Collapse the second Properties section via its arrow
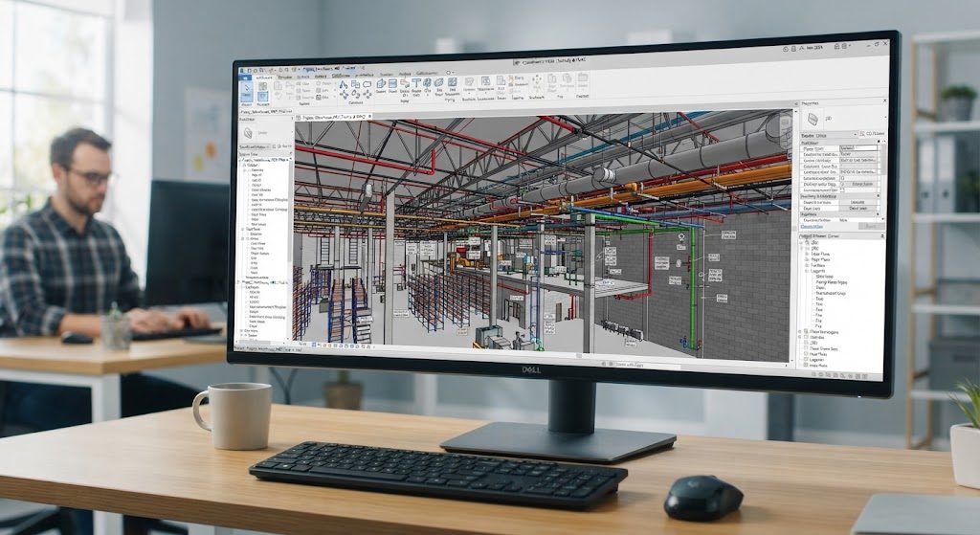The height and width of the screenshot is (535, 980). click(x=879, y=196)
